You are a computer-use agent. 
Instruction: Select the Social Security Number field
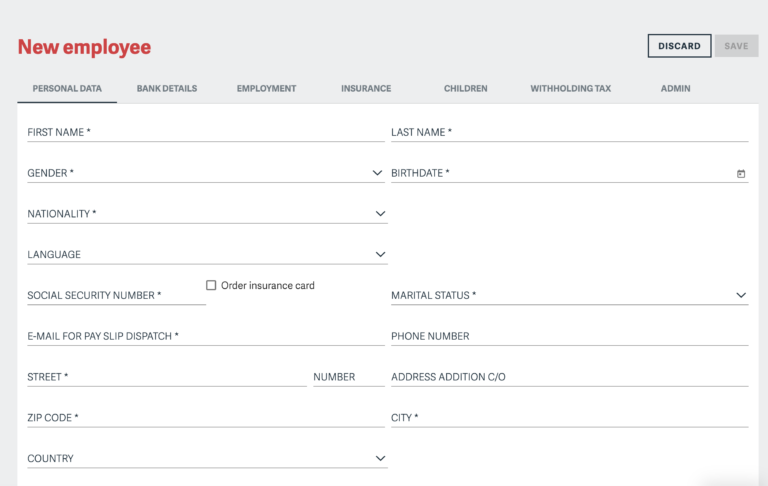[x=115, y=296]
